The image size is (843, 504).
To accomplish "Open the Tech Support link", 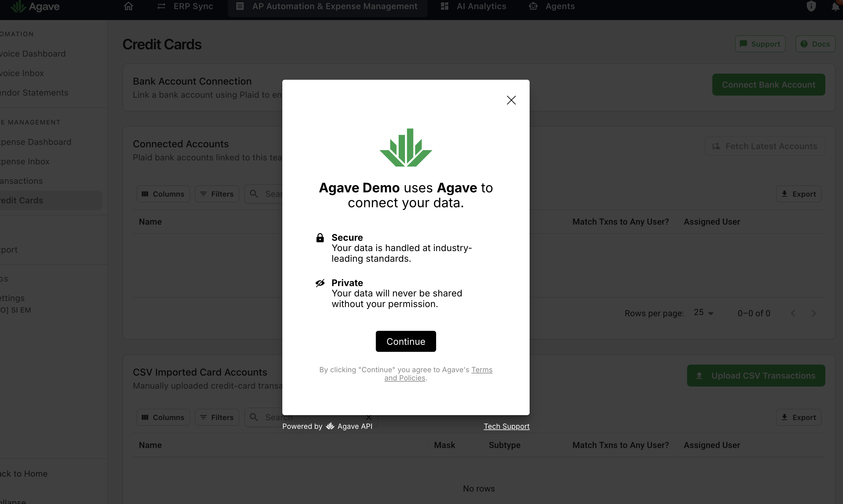I will tap(506, 426).
